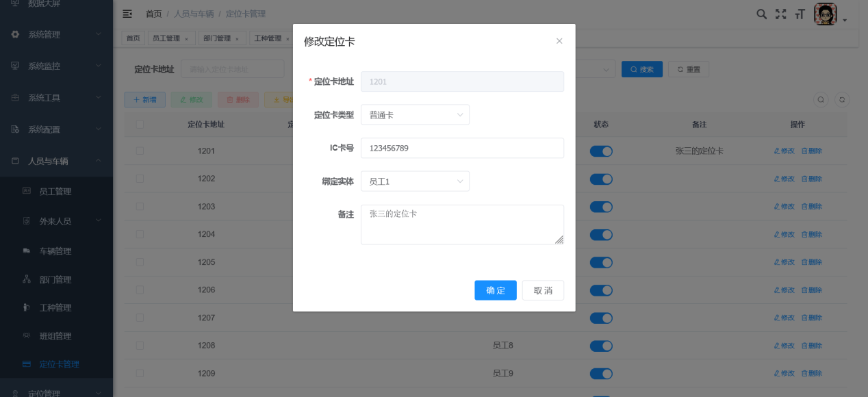Click the font size adjustment icon
This screenshot has height=397, width=868.
tap(800, 13)
